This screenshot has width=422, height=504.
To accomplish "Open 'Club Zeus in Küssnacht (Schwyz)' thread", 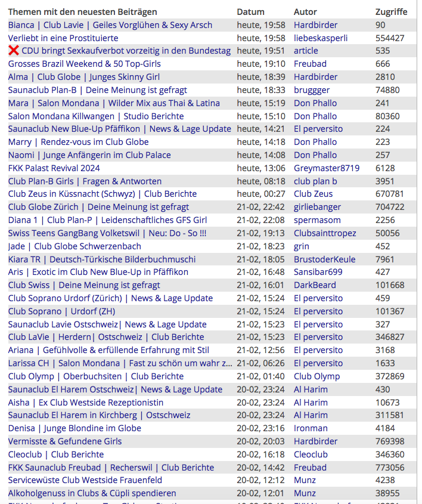I will click(102, 194).
